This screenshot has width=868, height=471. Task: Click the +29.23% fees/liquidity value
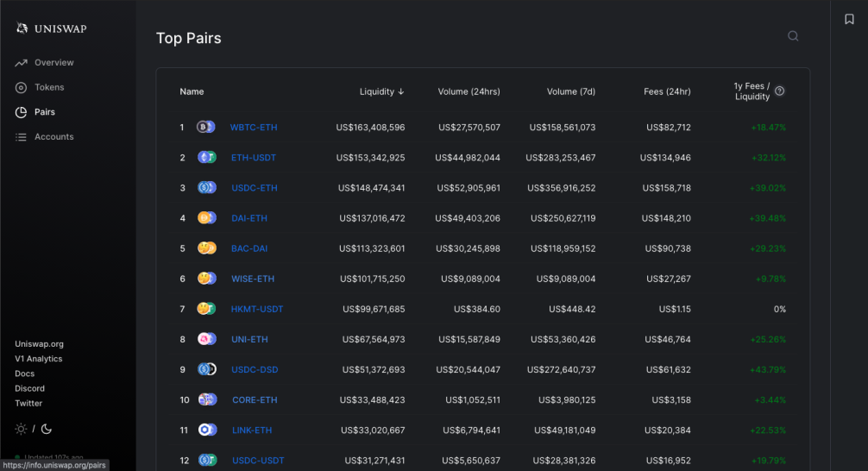(x=768, y=248)
